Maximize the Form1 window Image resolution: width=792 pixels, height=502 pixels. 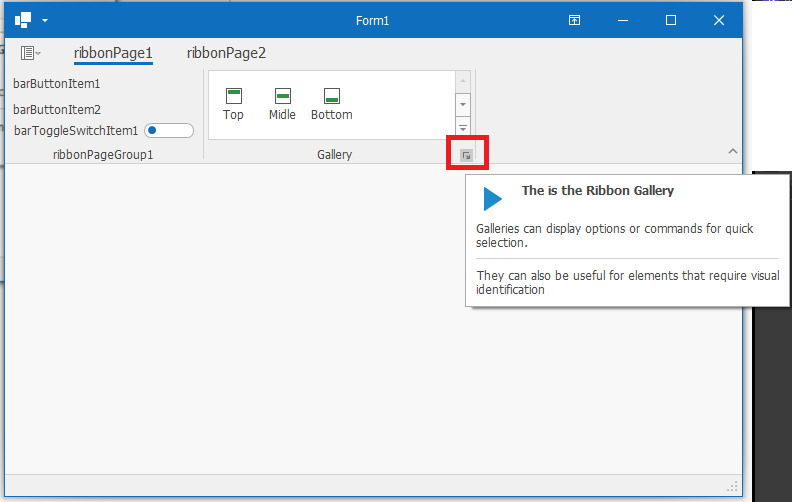click(671, 20)
